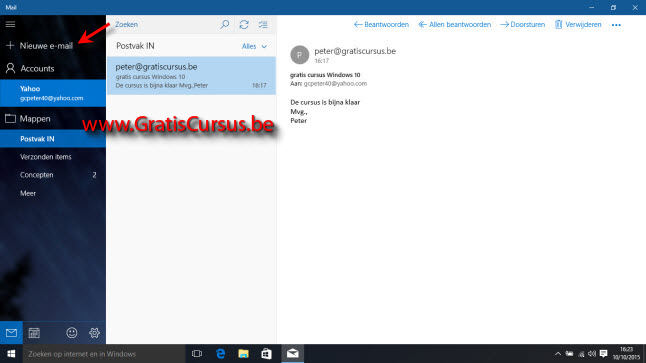
Task: Delete the email with Verwijderen
Action: [578, 25]
